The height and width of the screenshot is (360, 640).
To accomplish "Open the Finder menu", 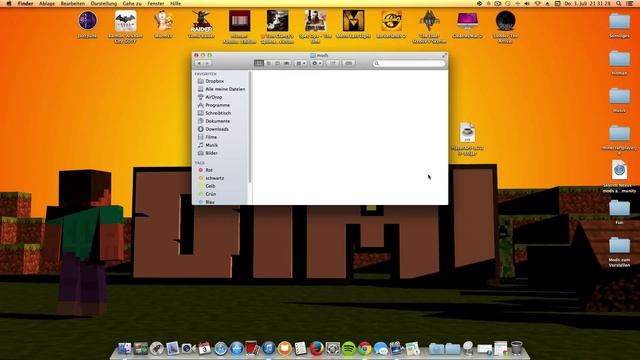I will 25,3.
